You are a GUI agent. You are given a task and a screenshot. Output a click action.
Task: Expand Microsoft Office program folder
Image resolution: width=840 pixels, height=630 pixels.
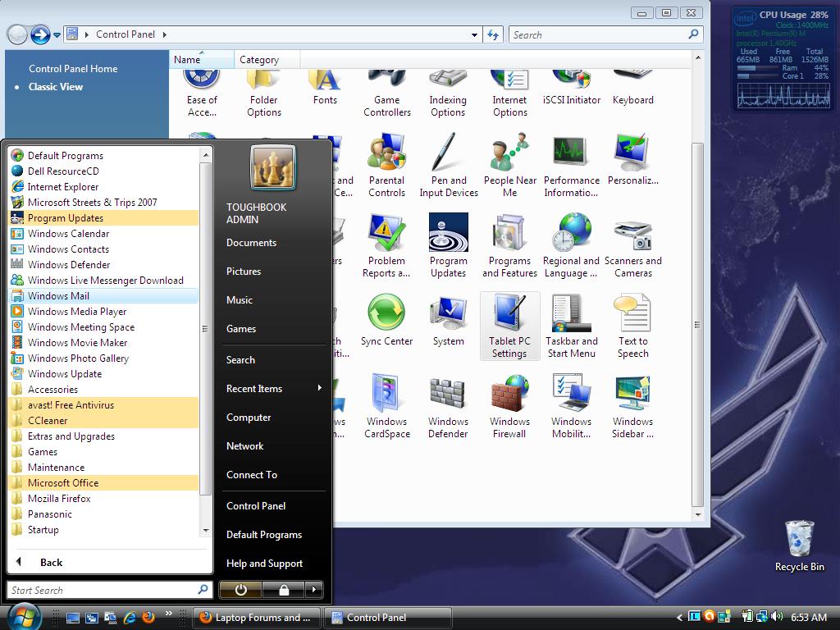pyautogui.click(x=104, y=482)
